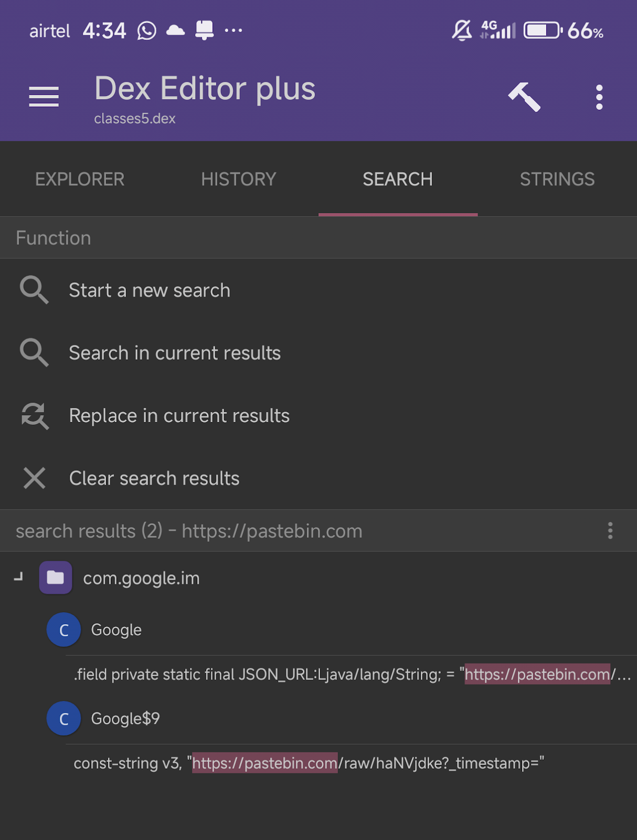637x840 pixels.
Task: Select the Google$9 class entry
Action: click(125, 718)
